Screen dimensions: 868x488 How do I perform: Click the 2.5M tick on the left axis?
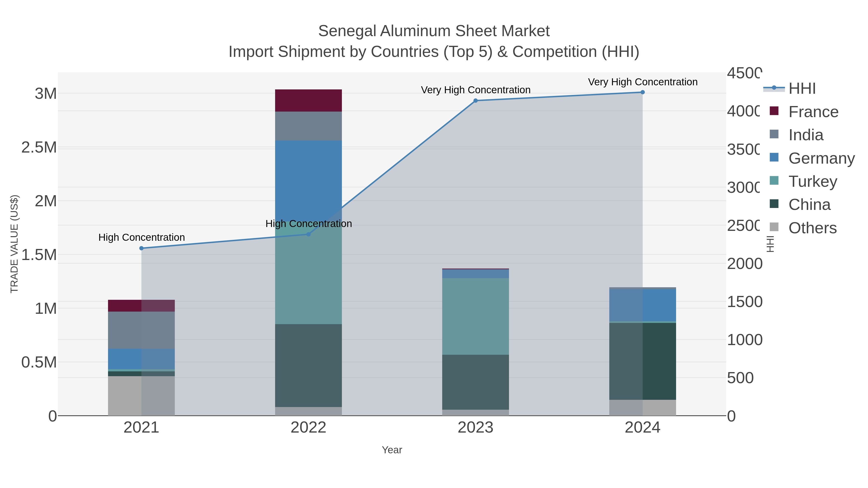click(x=39, y=147)
